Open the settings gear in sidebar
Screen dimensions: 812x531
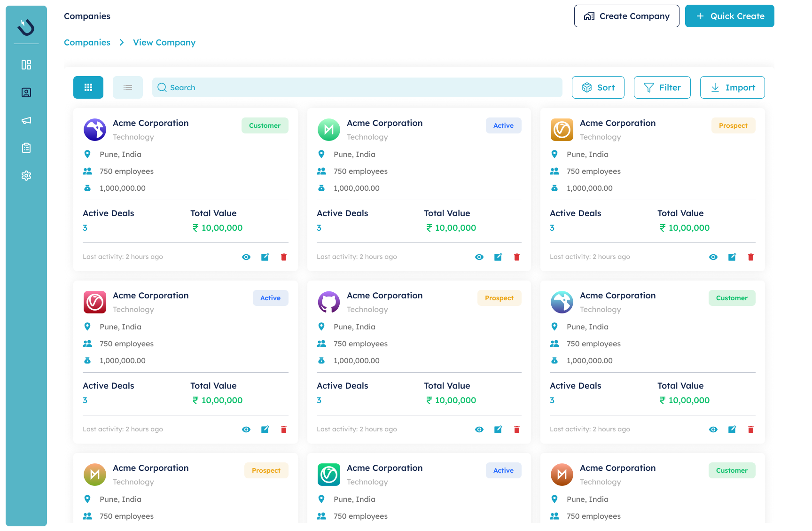26,176
